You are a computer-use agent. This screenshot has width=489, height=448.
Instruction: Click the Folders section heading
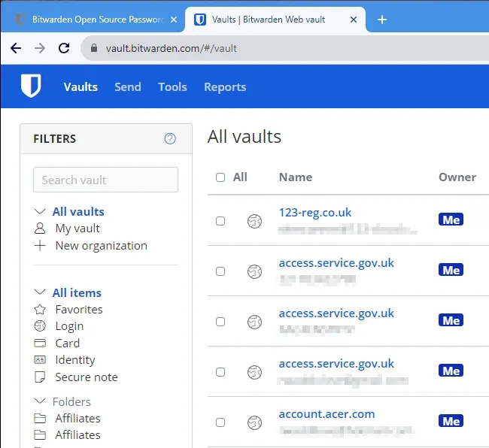[71, 401]
